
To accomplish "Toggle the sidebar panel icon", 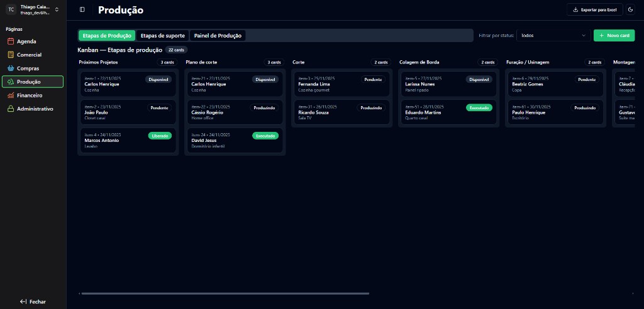I will [82, 9].
